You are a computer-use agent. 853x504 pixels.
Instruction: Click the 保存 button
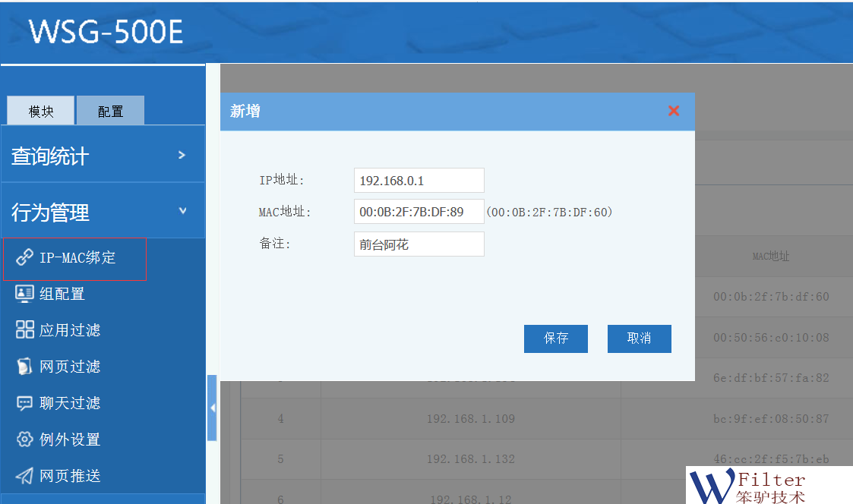point(555,339)
